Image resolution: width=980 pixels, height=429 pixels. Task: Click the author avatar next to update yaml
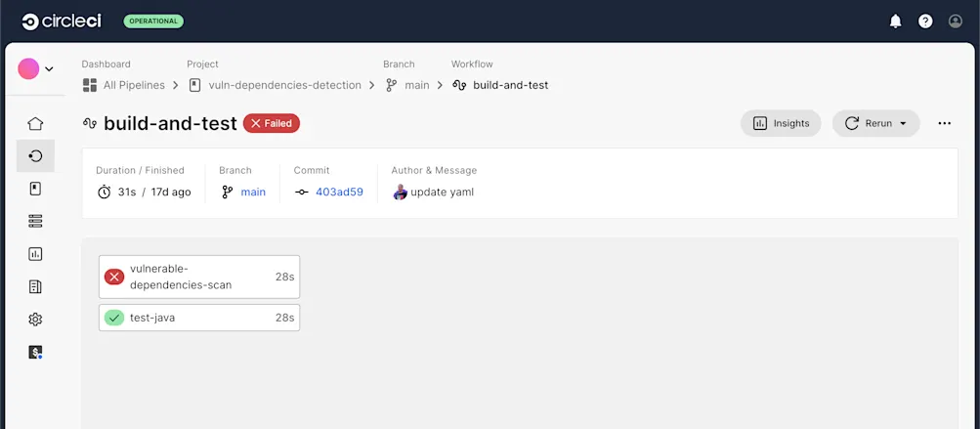[x=400, y=192]
